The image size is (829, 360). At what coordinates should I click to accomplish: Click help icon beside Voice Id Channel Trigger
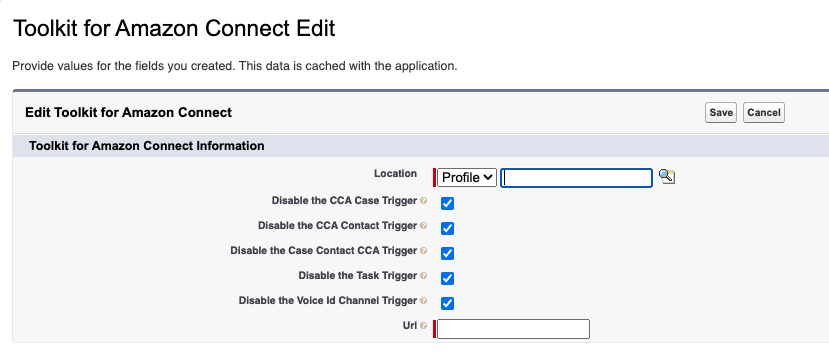pos(423,301)
